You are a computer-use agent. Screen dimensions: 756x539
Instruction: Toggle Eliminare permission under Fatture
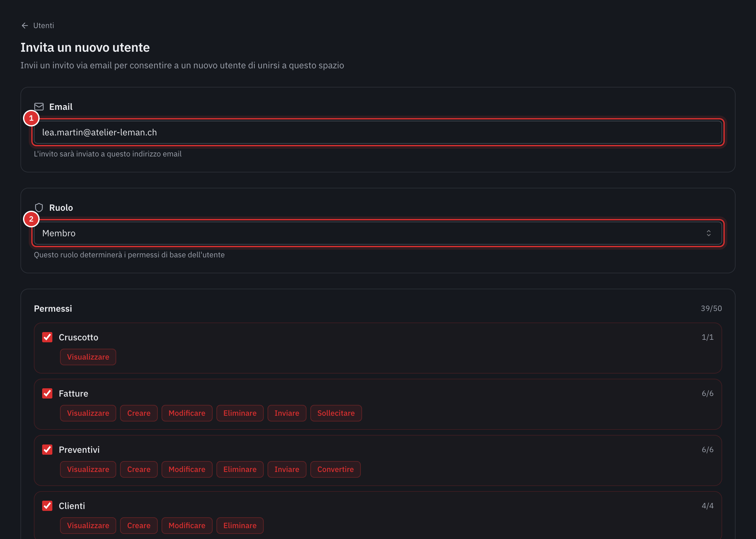click(240, 413)
